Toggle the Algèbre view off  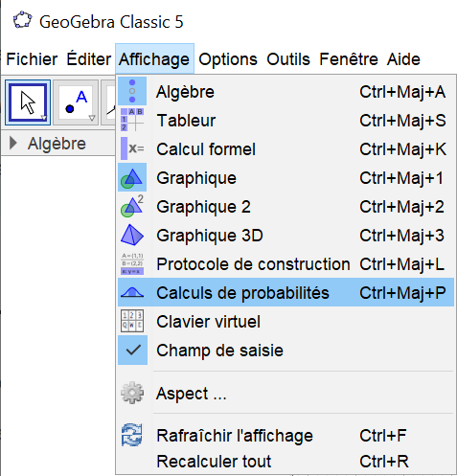[286, 92]
